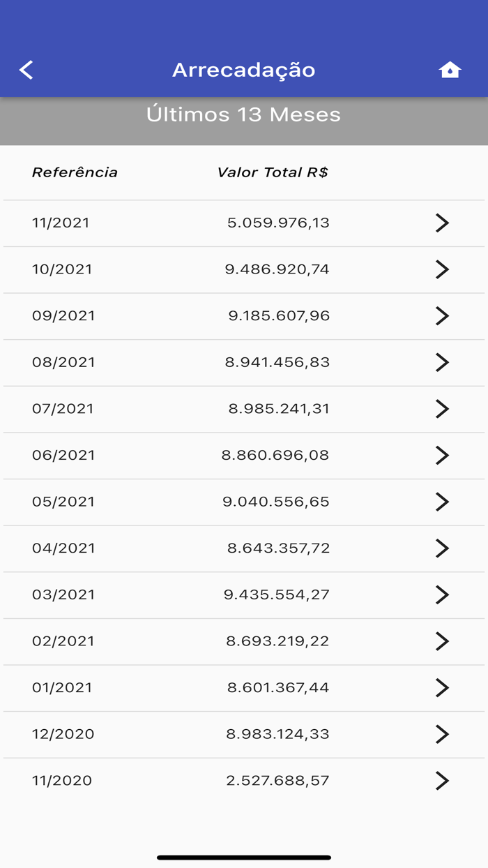Select the 01/2021 reference row
The height and width of the screenshot is (868, 488).
62,687
